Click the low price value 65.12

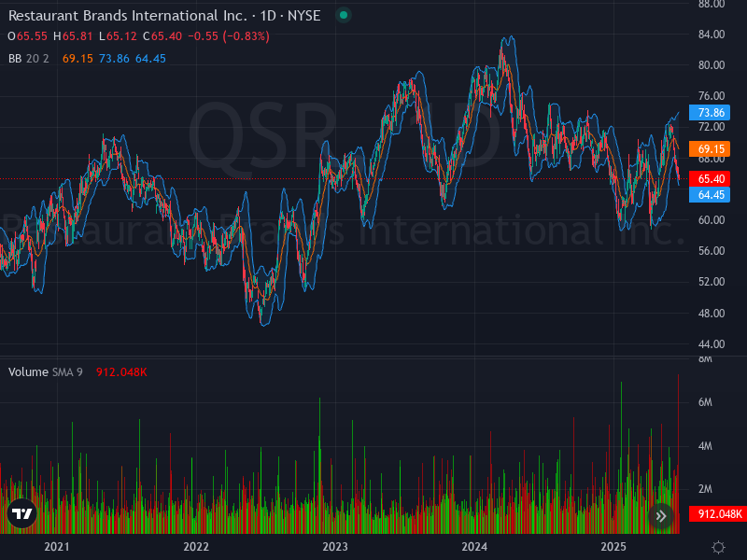point(121,36)
